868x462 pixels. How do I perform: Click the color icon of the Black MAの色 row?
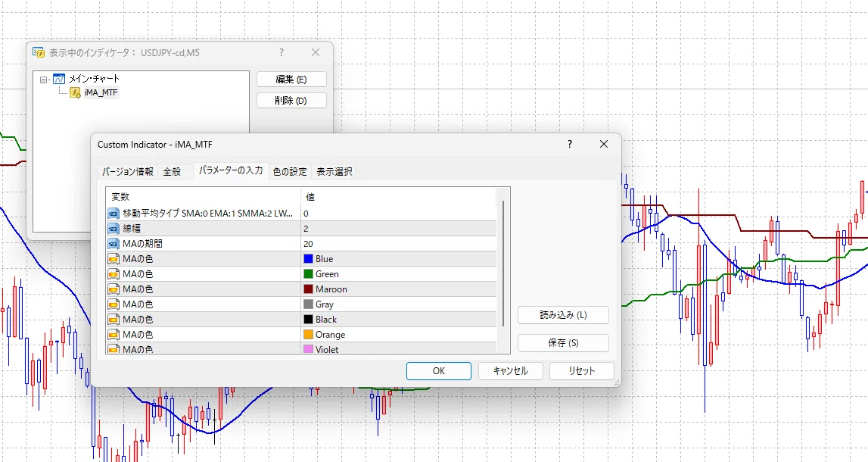pos(113,319)
